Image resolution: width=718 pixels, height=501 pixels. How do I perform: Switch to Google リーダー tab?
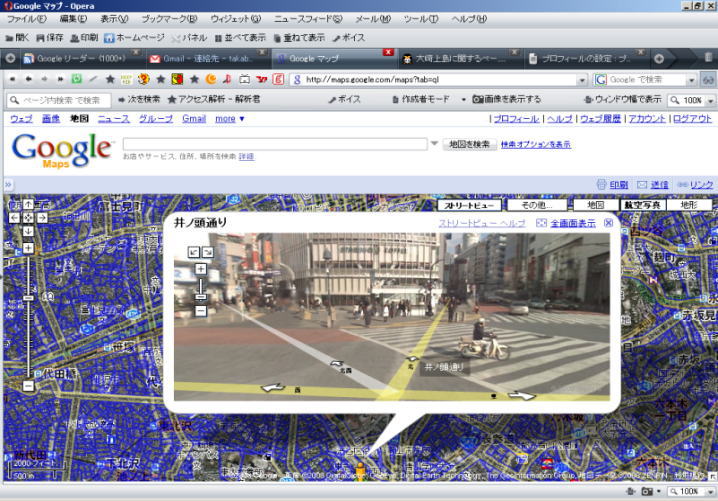(x=81, y=59)
